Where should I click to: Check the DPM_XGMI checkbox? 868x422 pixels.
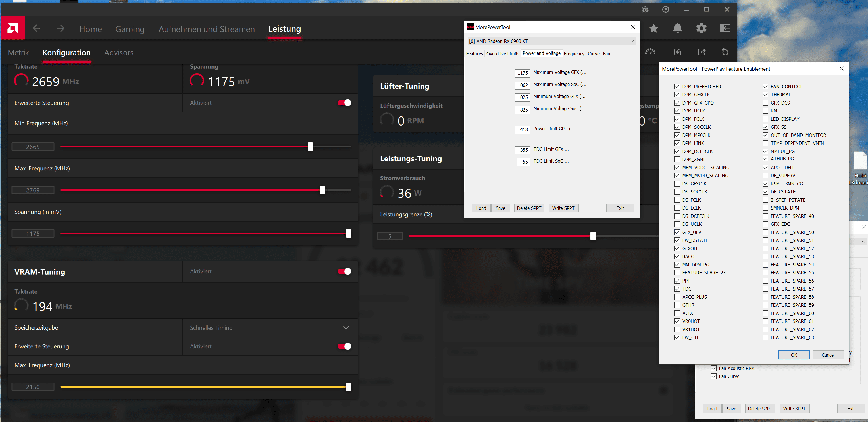coord(677,159)
